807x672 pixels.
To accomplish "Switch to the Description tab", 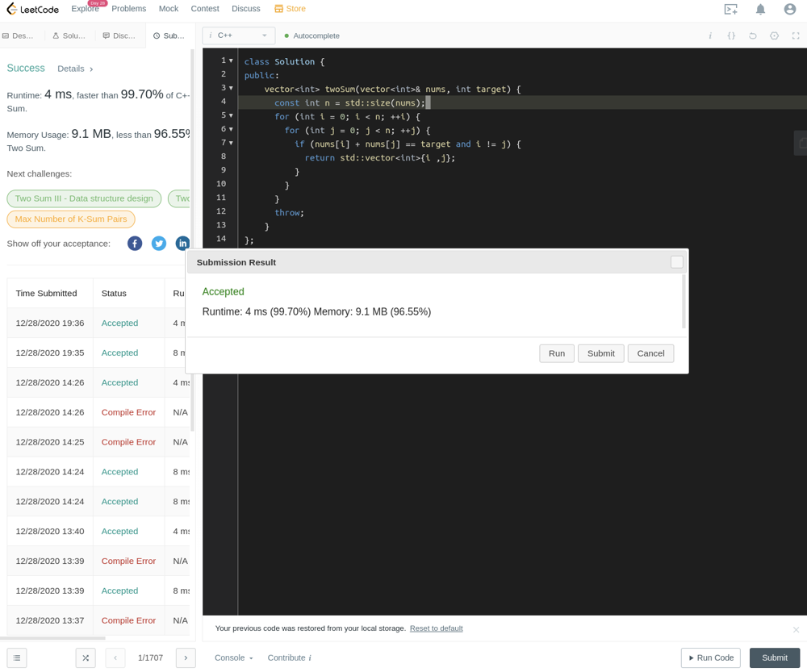I will coord(19,35).
